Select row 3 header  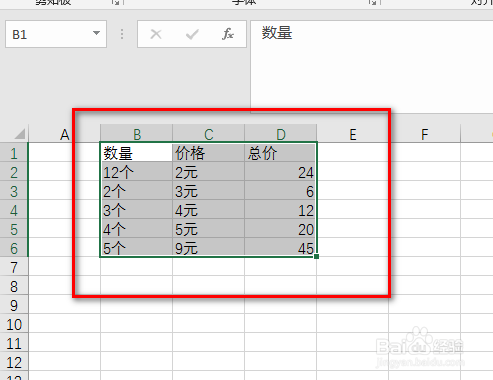click(x=14, y=190)
